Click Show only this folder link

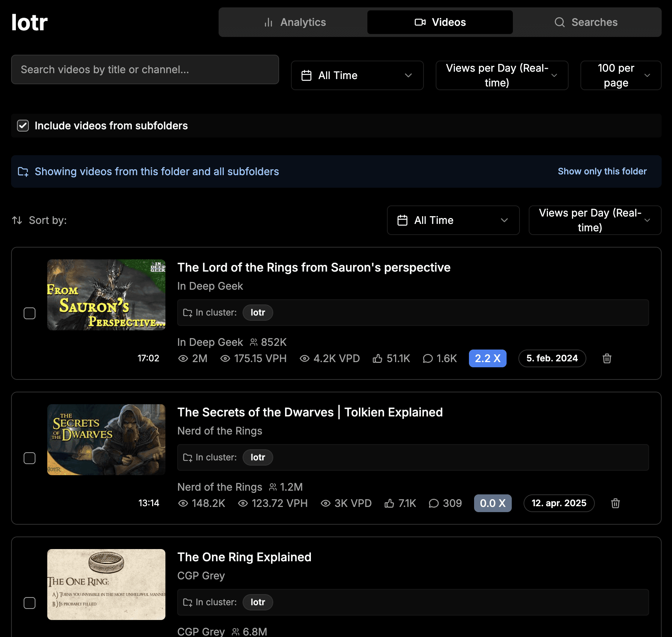coord(602,171)
